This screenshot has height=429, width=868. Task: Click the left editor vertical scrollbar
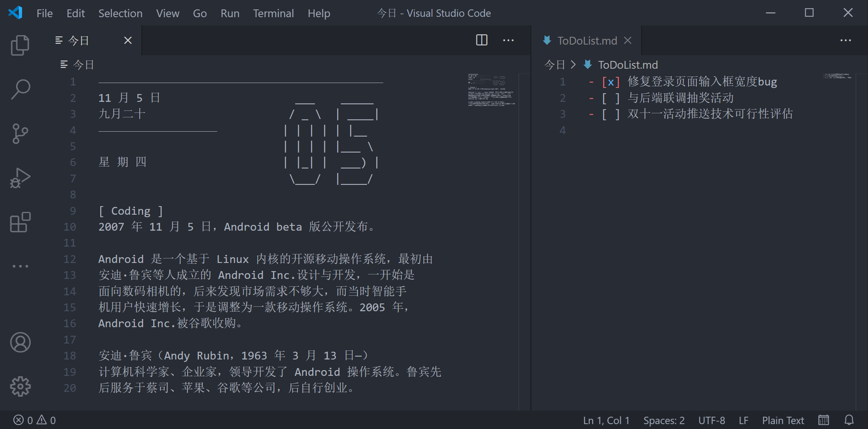(x=524, y=241)
